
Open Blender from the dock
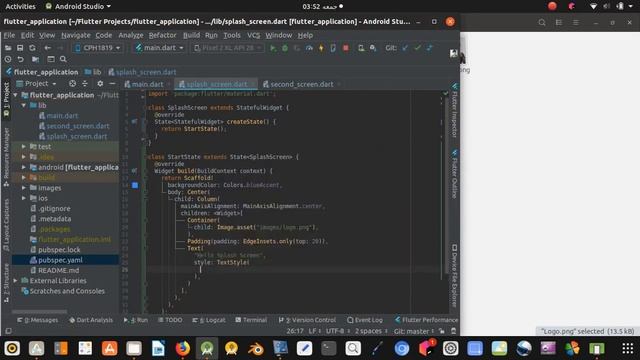click(256, 348)
